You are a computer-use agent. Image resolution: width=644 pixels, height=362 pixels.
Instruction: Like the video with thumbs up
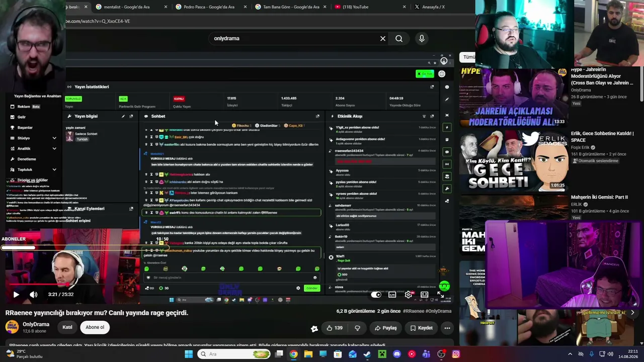click(335, 328)
